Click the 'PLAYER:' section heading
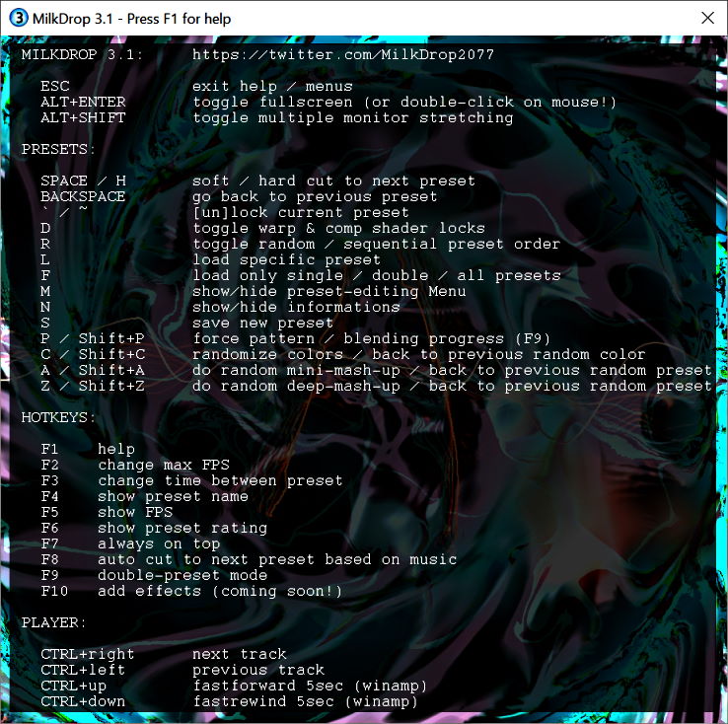This screenshot has height=724, width=728. tap(53, 622)
